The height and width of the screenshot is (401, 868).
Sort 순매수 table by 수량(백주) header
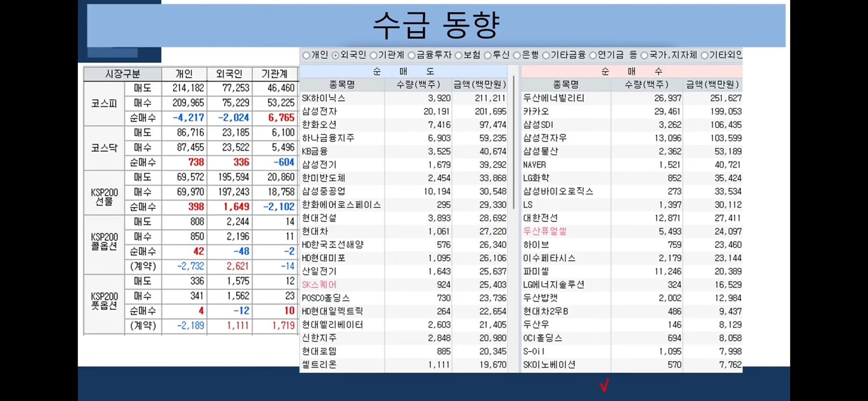pyautogui.click(x=646, y=85)
